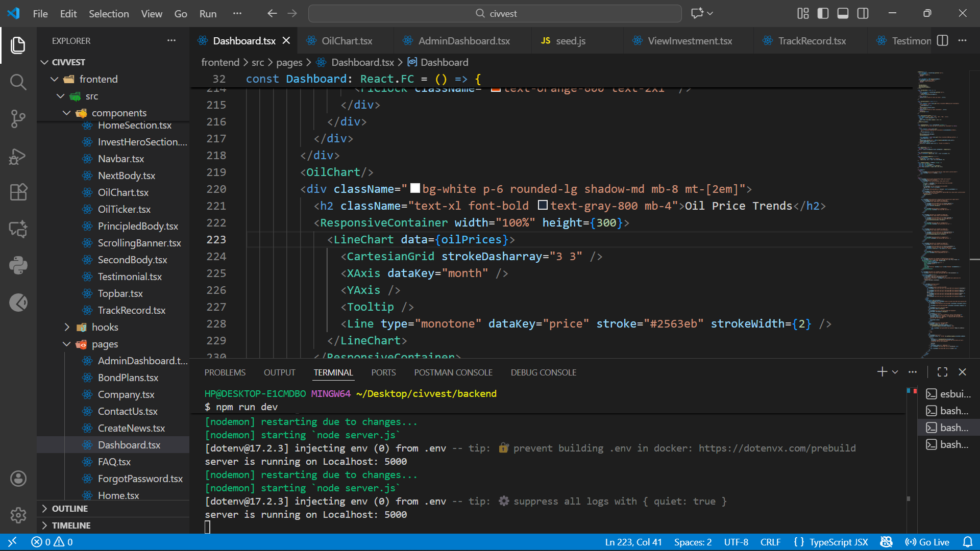Switch to the POSTMAN CONSOLE tab
The width and height of the screenshot is (980, 551).
[453, 372]
